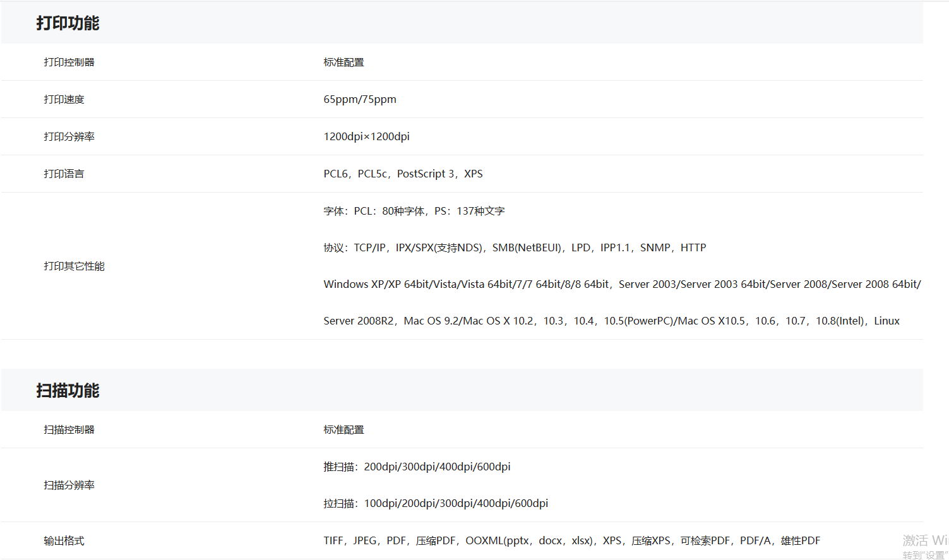Select the 打印分辨率 label
949x560 pixels.
click(x=69, y=137)
